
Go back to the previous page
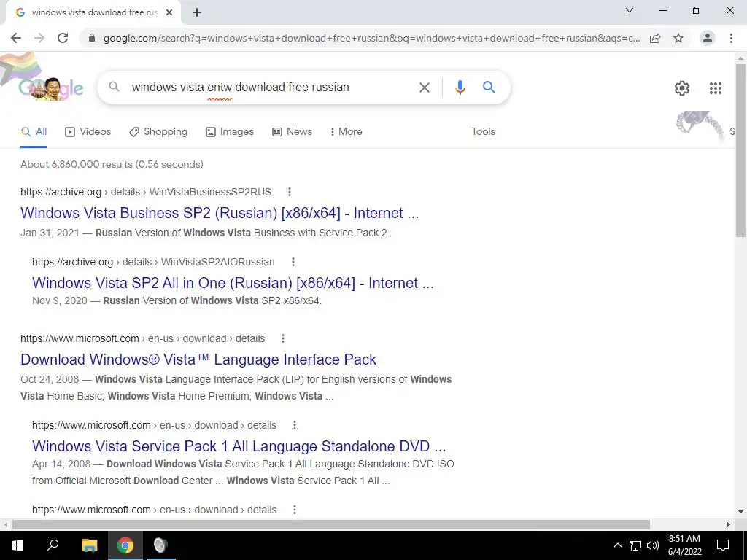pyautogui.click(x=16, y=38)
